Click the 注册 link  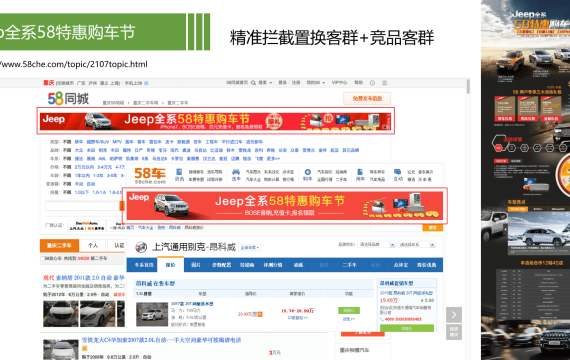(x=296, y=83)
